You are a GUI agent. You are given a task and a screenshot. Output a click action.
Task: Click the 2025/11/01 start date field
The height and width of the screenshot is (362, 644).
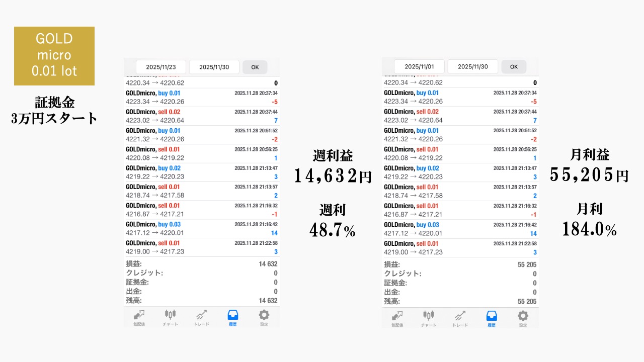[x=419, y=66]
